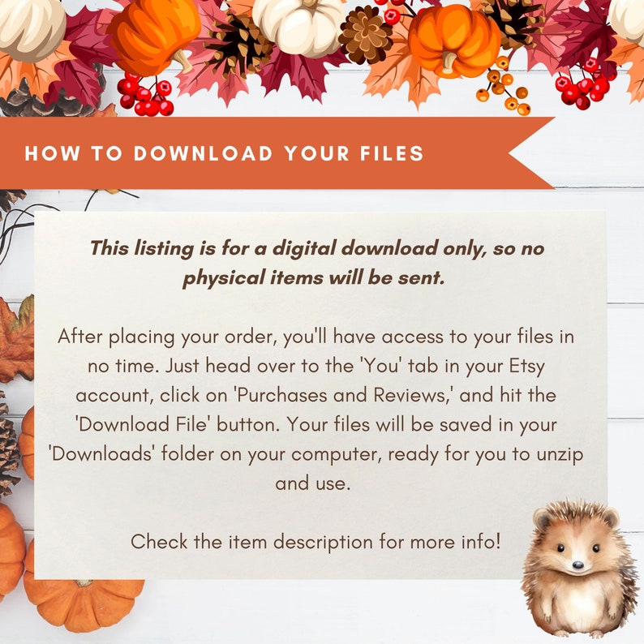The width and height of the screenshot is (644, 644).
Task: Click the orange berries below the pumpkin
Action: [503, 88]
